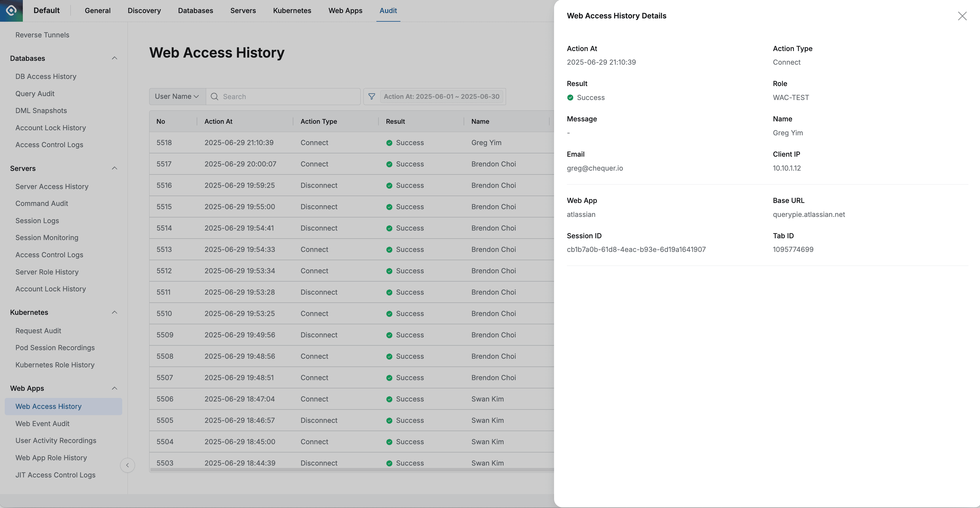This screenshot has width=980, height=508.
Task: Click the Success checkmark icon on row 5518
Action: [x=389, y=143]
